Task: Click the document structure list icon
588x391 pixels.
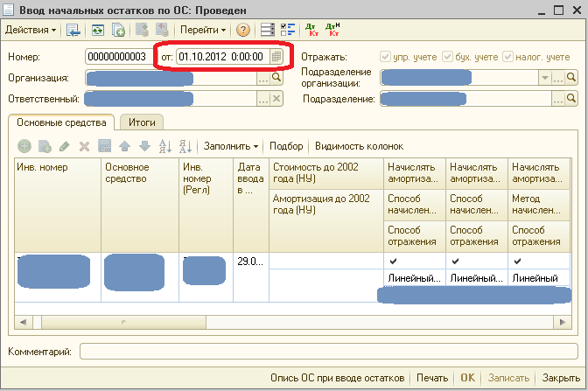Action: click(268, 30)
